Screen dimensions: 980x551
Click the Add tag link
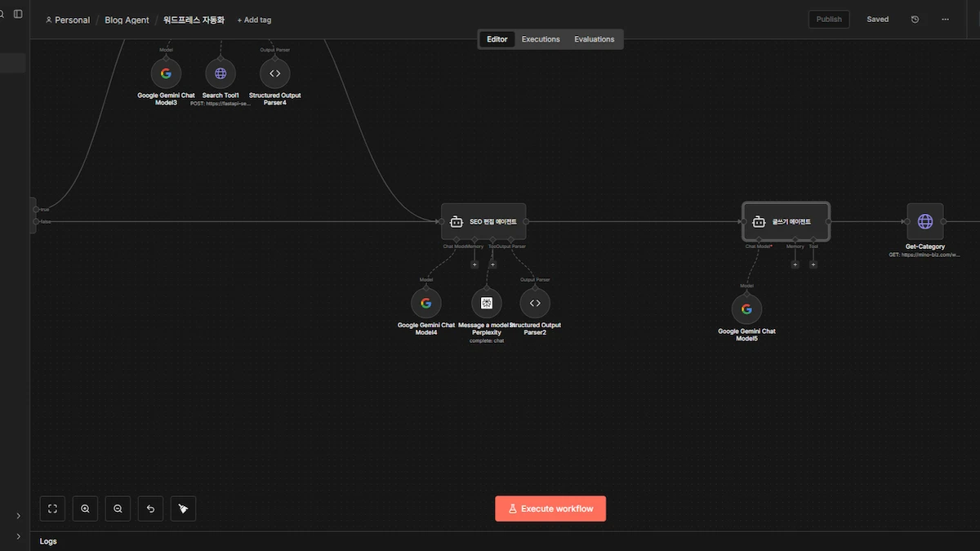pos(254,20)
